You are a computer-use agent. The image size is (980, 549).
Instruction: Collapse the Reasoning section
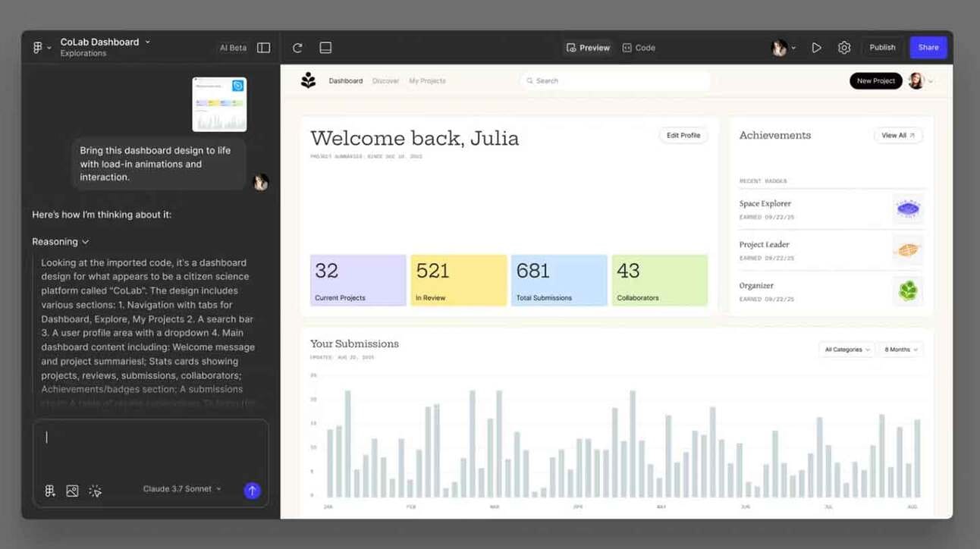tap(61, 242)
